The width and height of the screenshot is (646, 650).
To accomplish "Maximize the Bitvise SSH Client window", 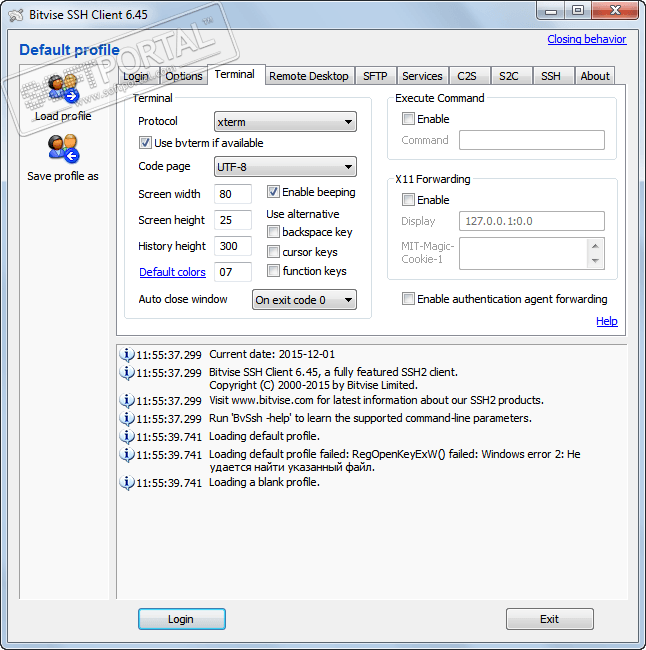I will click(x=578, y=10).
